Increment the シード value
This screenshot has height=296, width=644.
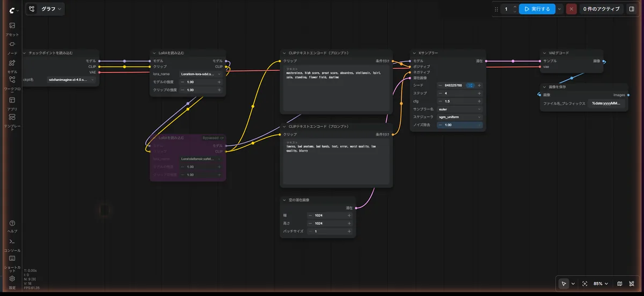tap(479, 85)
